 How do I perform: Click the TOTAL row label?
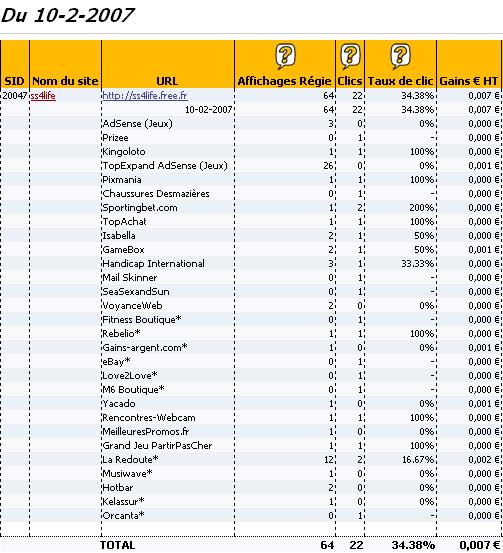click(x=117, y=545)
